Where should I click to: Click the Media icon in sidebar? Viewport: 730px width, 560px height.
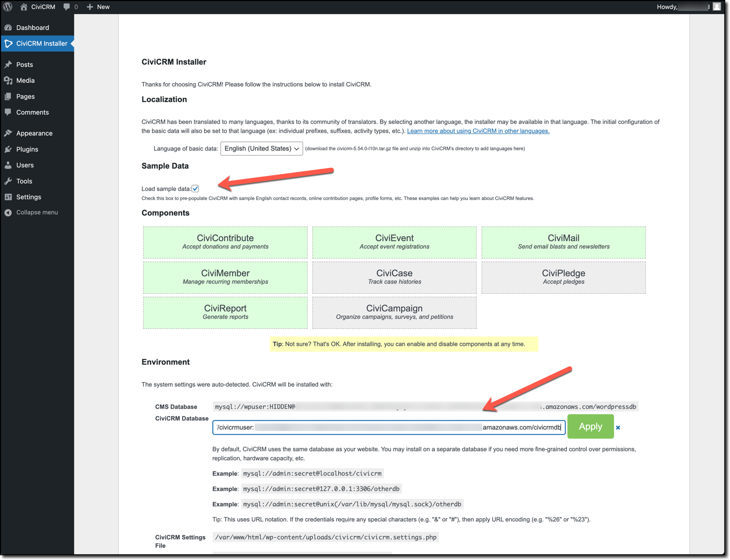[x=8, y=81]
